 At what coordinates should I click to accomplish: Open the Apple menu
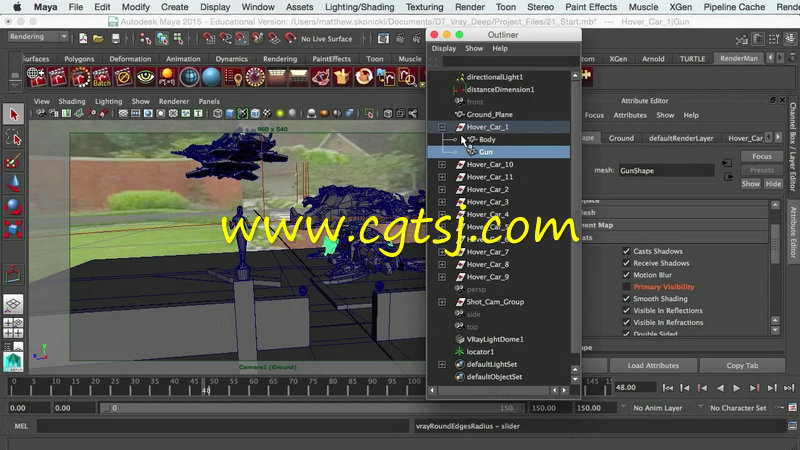click(x=17, y=7)
